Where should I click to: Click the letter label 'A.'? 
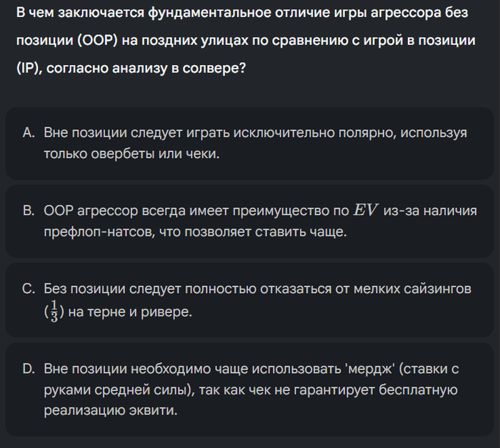(29, 133)
